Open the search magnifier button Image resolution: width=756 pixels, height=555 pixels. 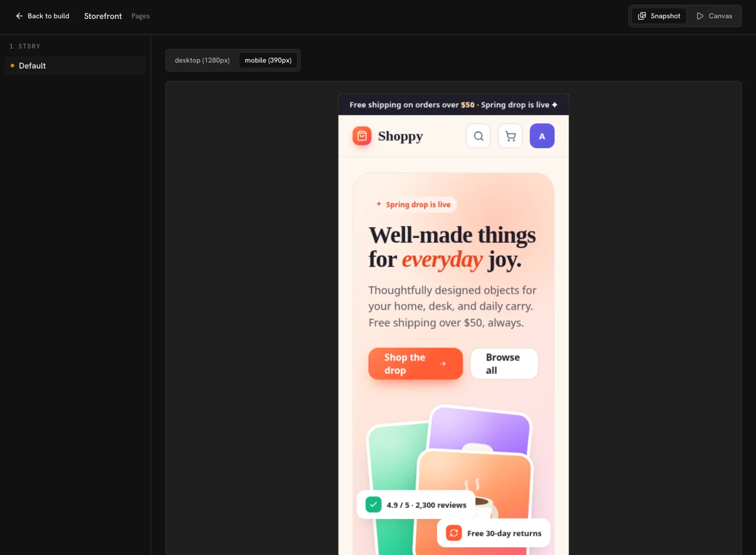(478, 136)
